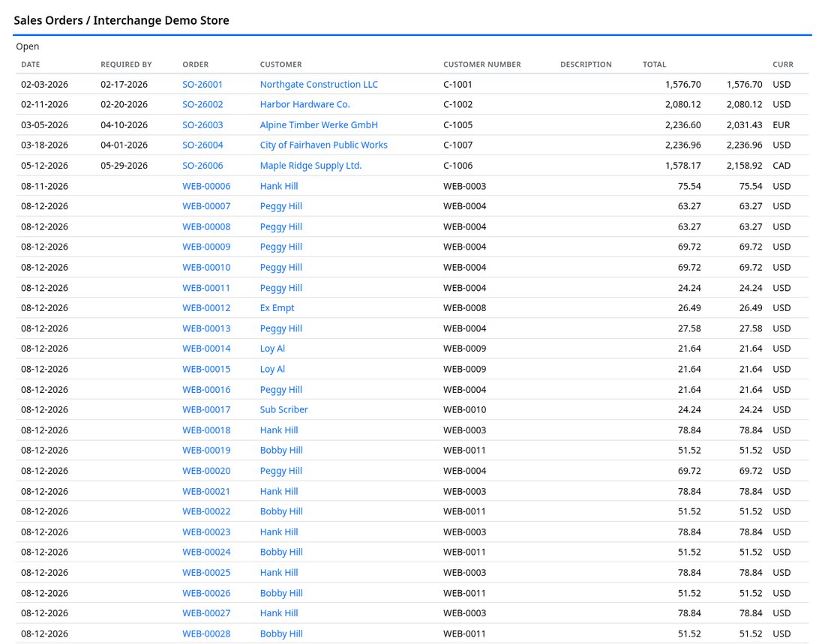Image resolution: width=825 pixels, height=644 pixels.
Task: Select the CAD currency cell
Action: (781, 165)
